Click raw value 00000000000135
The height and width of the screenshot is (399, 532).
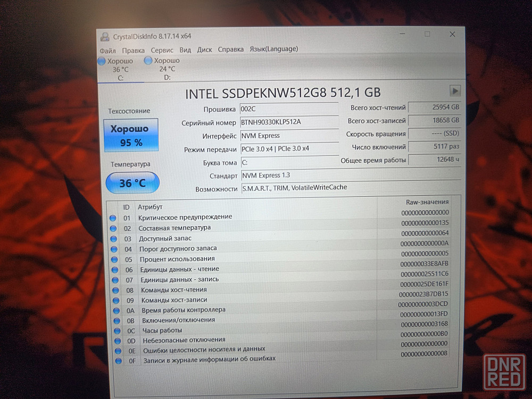pos(425,223)
